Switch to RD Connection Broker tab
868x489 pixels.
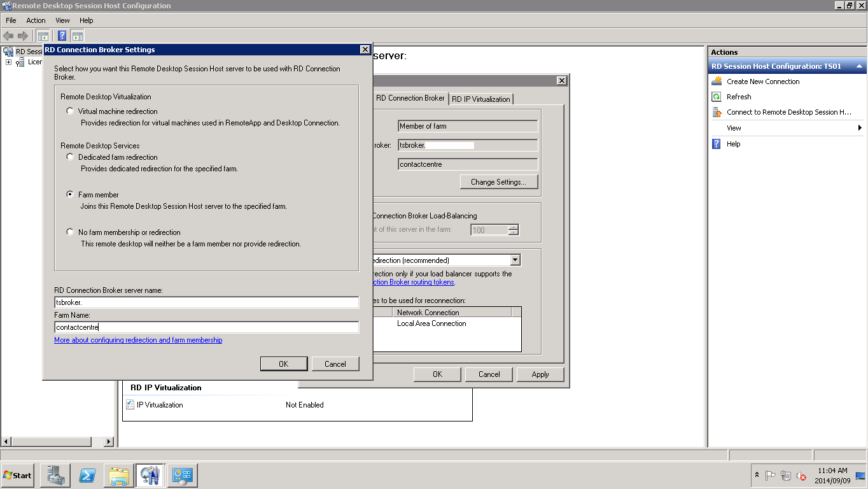pos(410,98)
